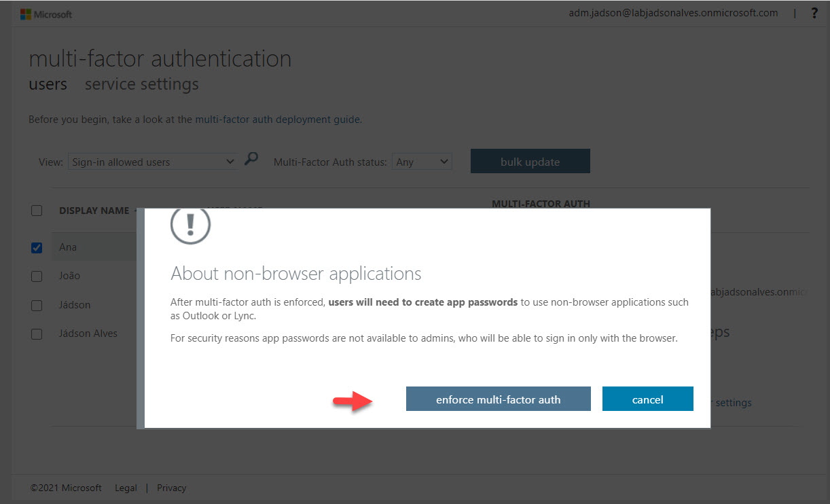The width and height of the screenshot is (830, 504).
Task: Open the multi-factor auth deployment guide link
Action: pos(278,120)
